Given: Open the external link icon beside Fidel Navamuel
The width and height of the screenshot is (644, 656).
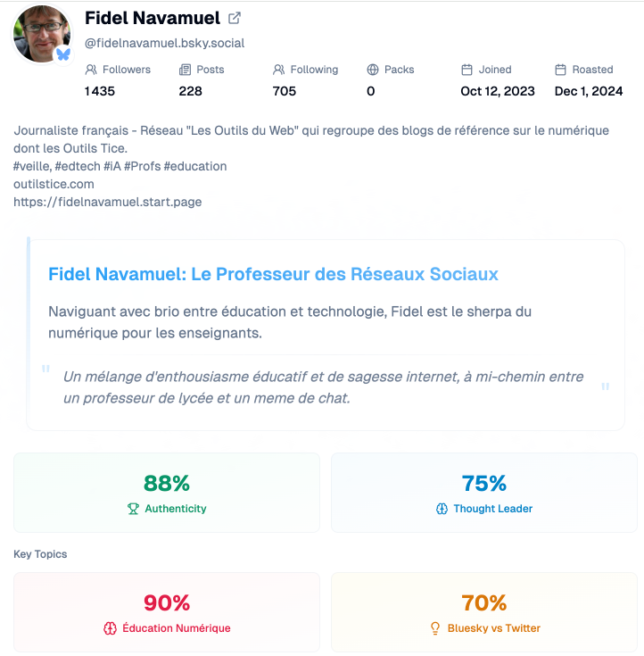Looking at the screenshot, I should (235, 19).
